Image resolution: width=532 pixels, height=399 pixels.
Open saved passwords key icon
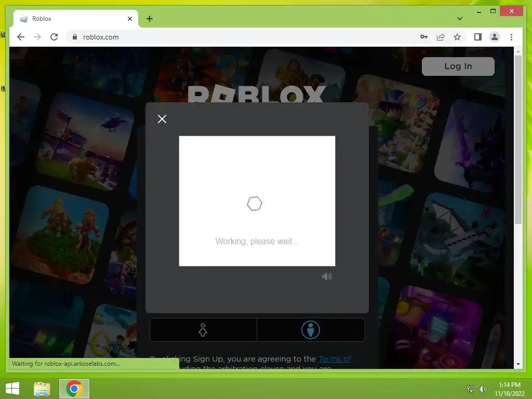click(x=424, y=37)
